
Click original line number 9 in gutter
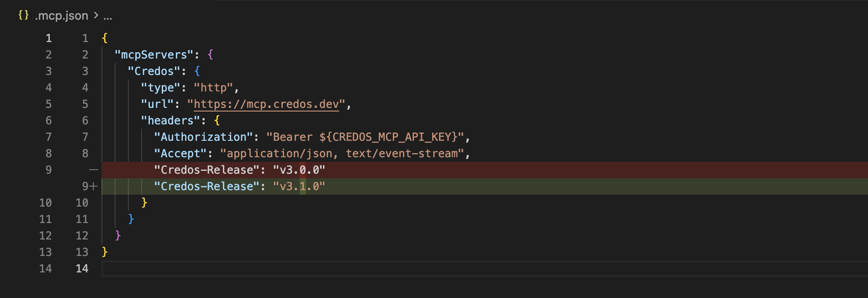pyautogui.click(x=48, y=170)
